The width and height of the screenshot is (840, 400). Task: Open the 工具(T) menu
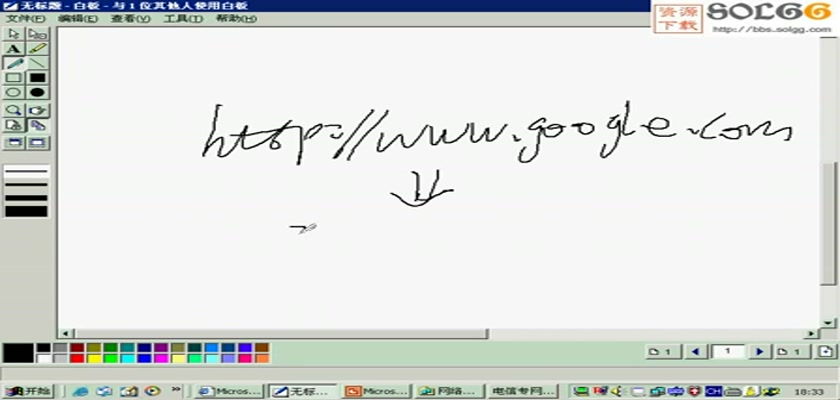pyautogui.click(x=183, y=19)
